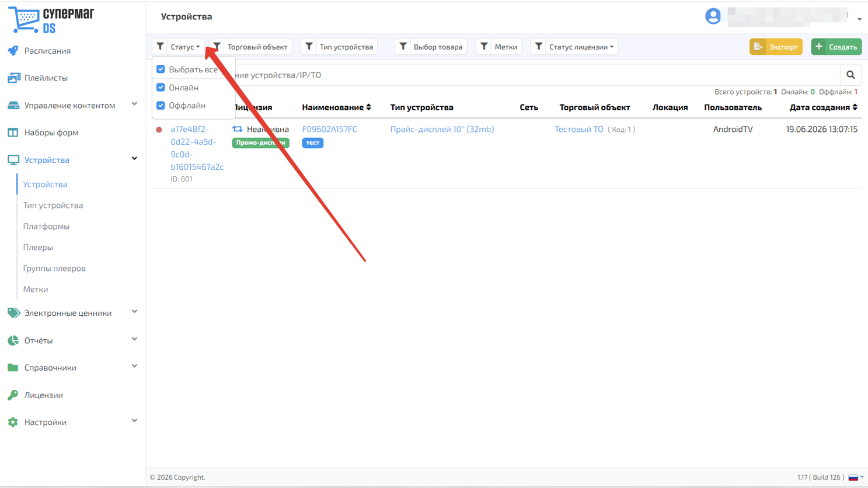Open Тип устройства in the sidebar submenu
The width and height of the screenshot is (868, 488).
[x=53, y=205]
